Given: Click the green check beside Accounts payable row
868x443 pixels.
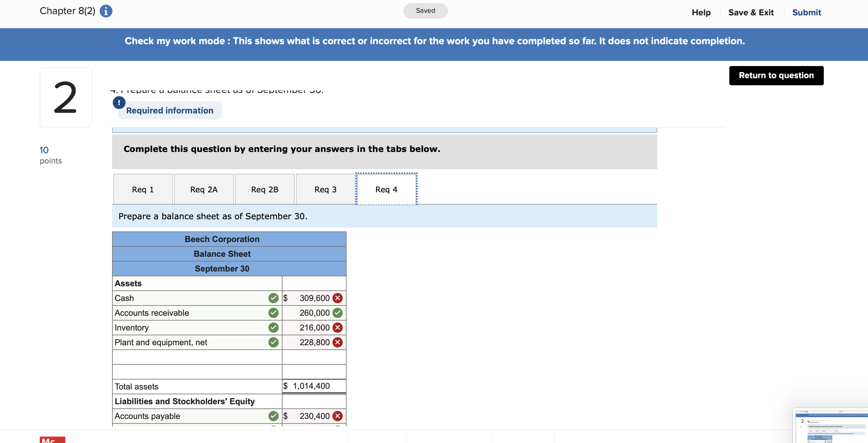Looking at the screenshot, I should [x=273, y=416].
